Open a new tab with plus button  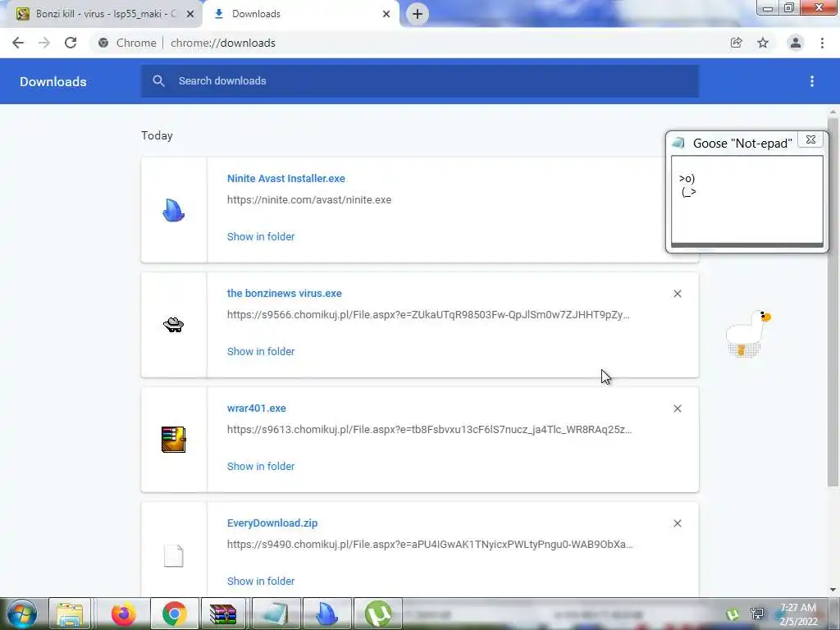[418, 14]
